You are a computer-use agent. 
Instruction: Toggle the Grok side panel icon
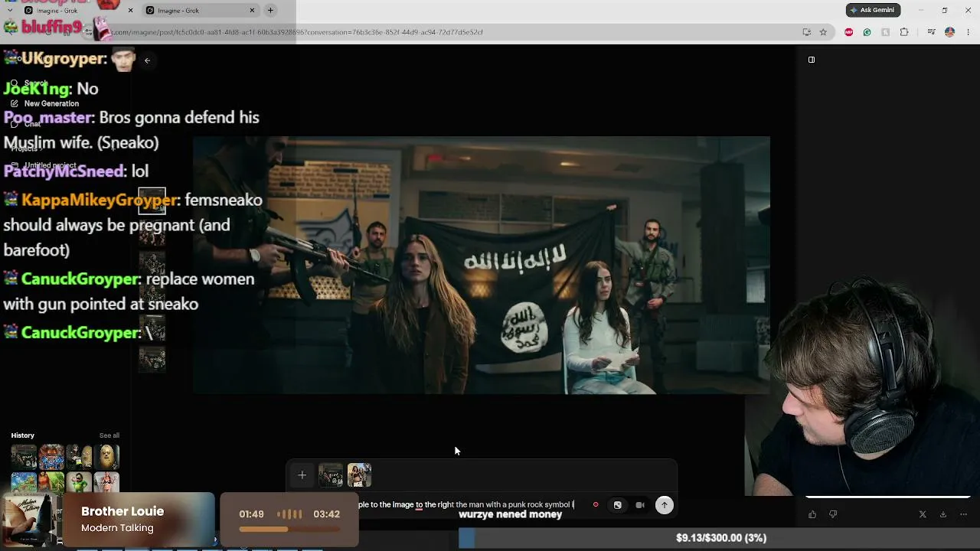click(812, 60)
